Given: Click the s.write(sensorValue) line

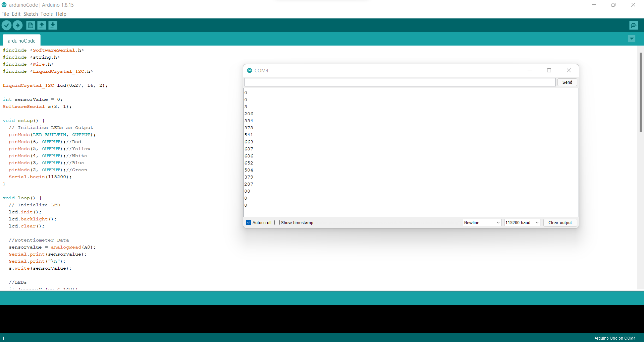Looking at the screenshot, I should coord(40,268).
